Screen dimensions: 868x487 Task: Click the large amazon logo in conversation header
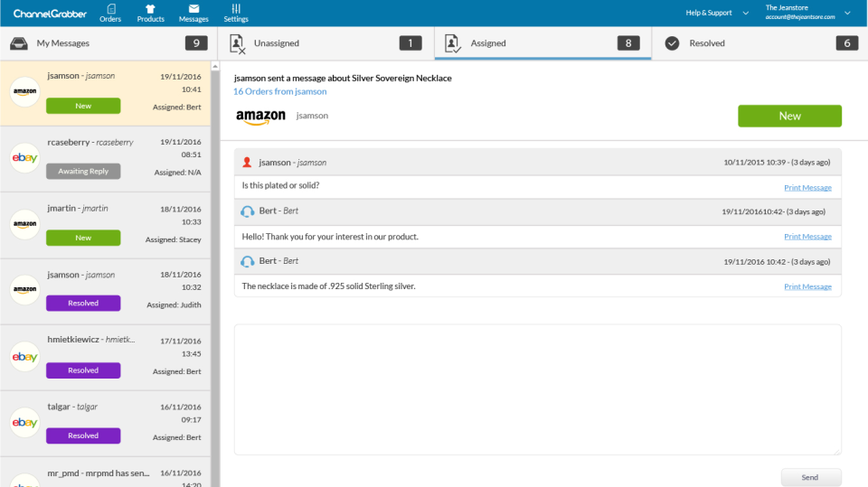[260, 117]
